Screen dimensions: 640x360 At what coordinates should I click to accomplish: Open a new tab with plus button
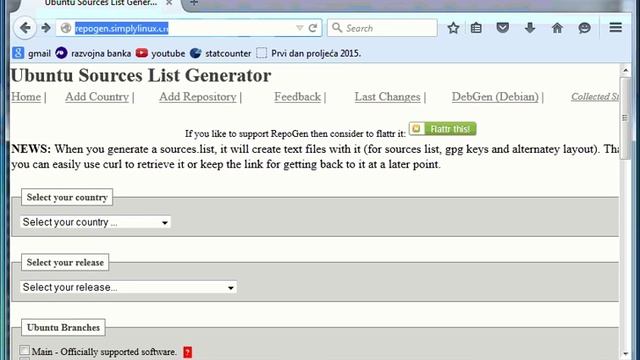pos(194,3)
